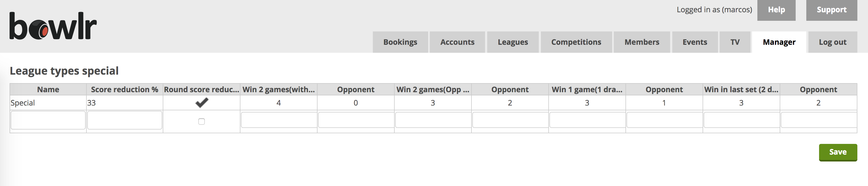This screenshot has width=868, height=186.
Task: Open the Events tab
Action: 694,42
